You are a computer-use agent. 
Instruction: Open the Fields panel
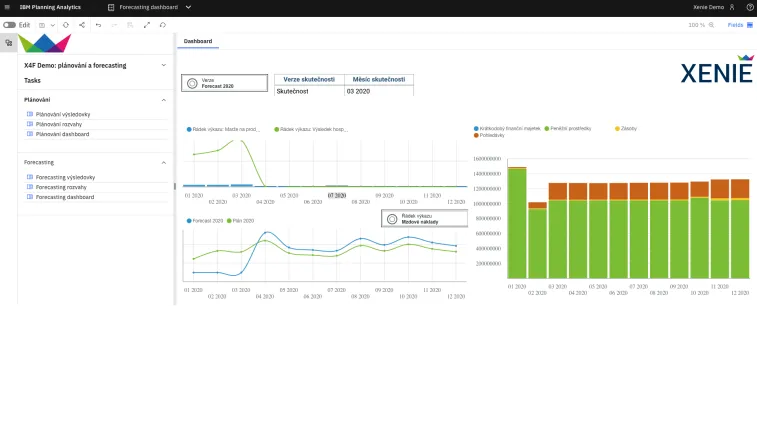point(740,25)
